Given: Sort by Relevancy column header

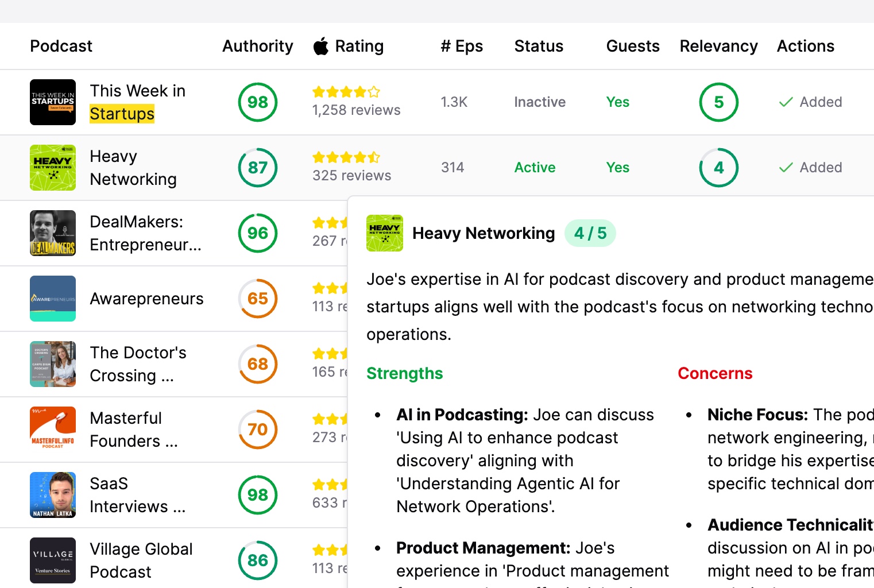Looking at the screenshot, I should coord(719,46).
